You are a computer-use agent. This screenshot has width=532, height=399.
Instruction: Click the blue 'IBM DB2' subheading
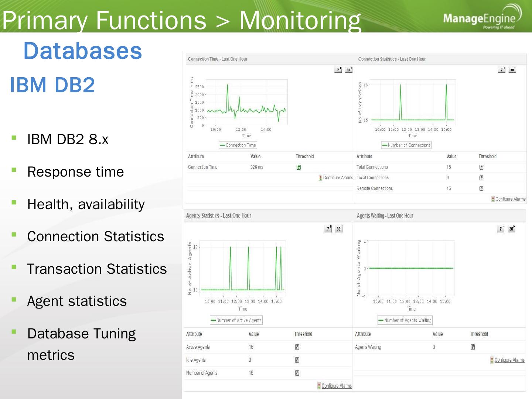[52, 85]
